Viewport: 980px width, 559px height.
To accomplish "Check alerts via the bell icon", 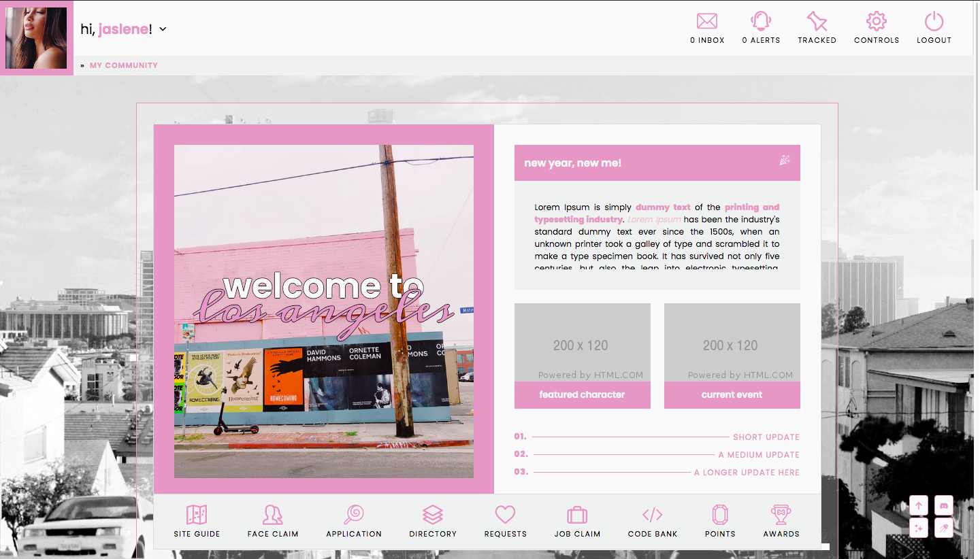I will (x=761, y=21).
